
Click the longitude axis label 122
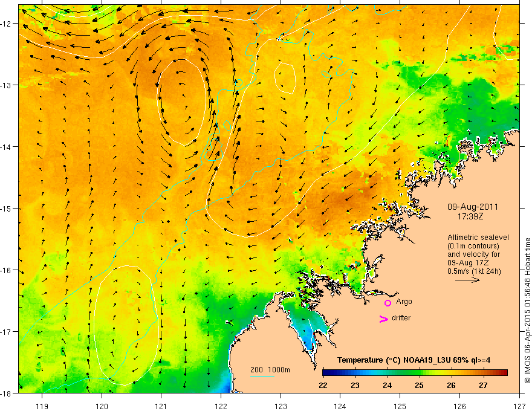(221, 406)
